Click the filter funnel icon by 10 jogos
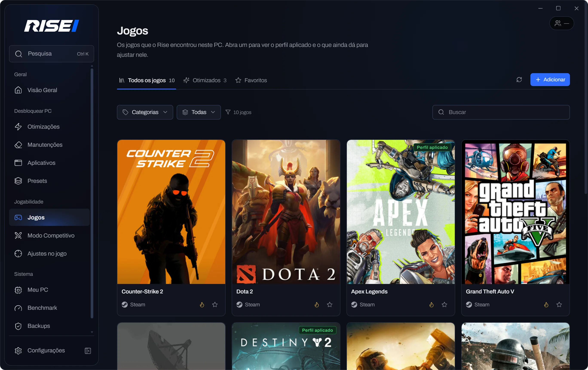This screenshot has height=370, width=588. (x=228, y=112)
